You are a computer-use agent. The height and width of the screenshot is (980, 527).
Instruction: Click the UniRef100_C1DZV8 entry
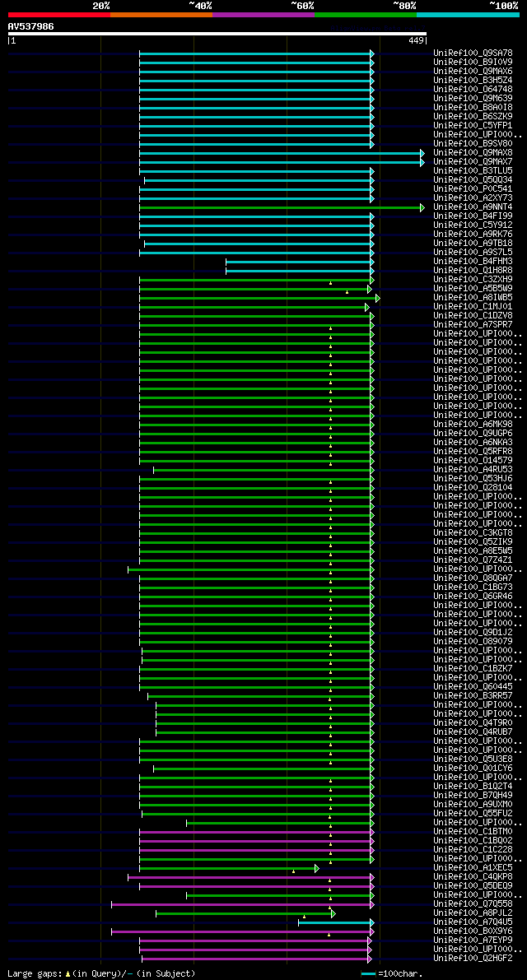tap(473, 316)
